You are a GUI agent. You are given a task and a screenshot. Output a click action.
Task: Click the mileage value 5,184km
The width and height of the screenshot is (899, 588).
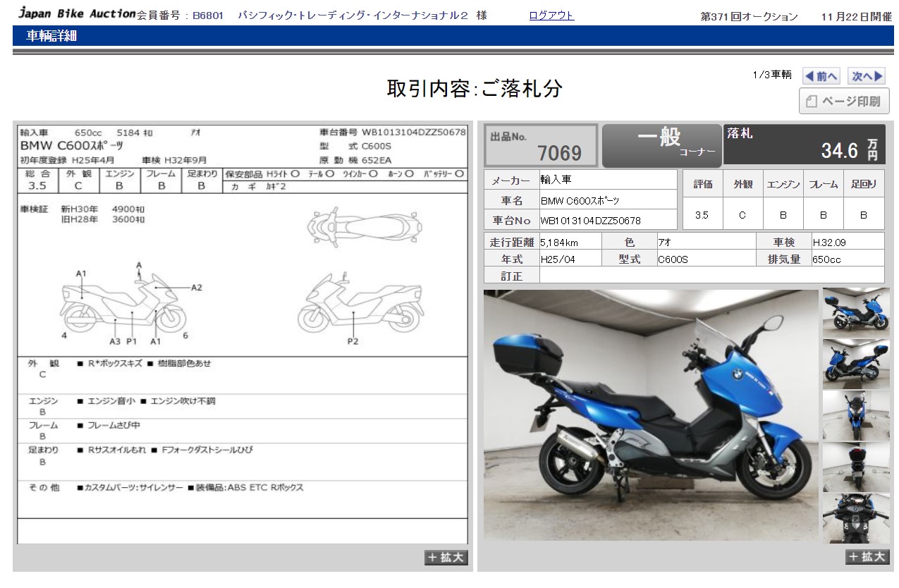coord(570,242)
